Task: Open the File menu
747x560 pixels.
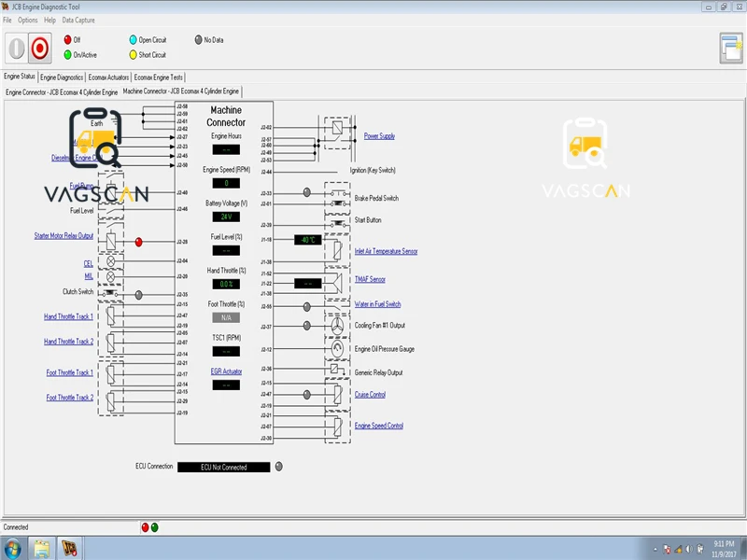Action: click(7, 20)
